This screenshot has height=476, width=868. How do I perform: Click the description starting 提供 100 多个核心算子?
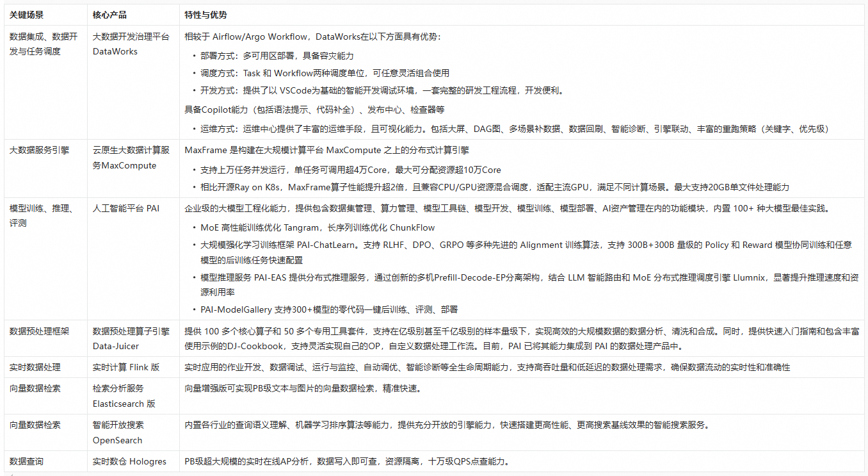522,339
